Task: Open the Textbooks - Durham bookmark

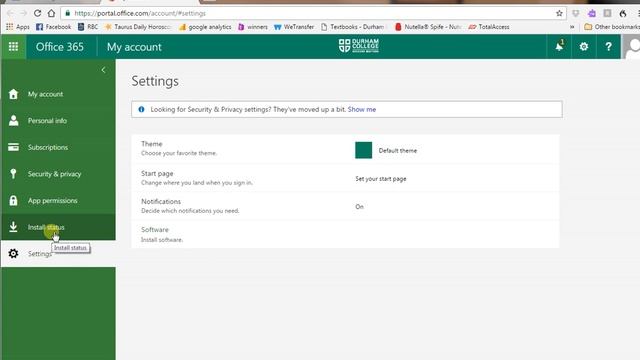Action: 353,27
